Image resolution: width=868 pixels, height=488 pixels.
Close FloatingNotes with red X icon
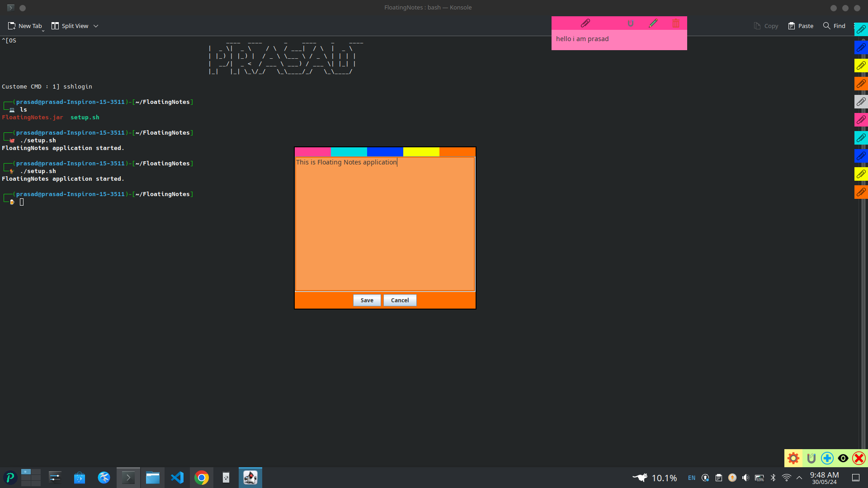tap(859, 458)
